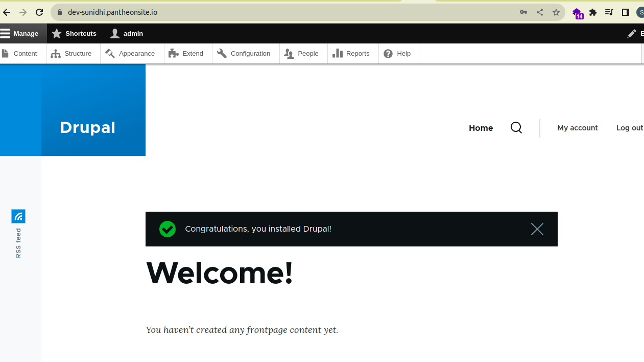Open the purple extension with badge 14

click(577, 13)
